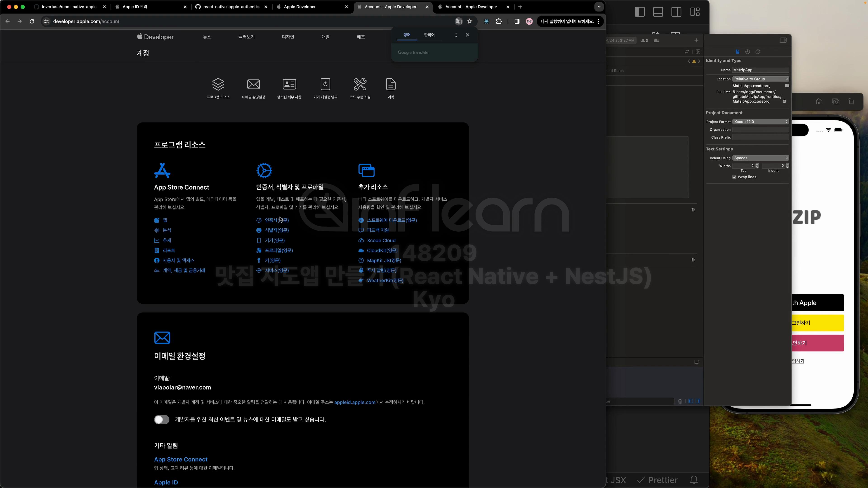Open a new Chrome tab
The height and width of the screenshot is (488, 868).
pyautogui.click(x=520, y=7)
